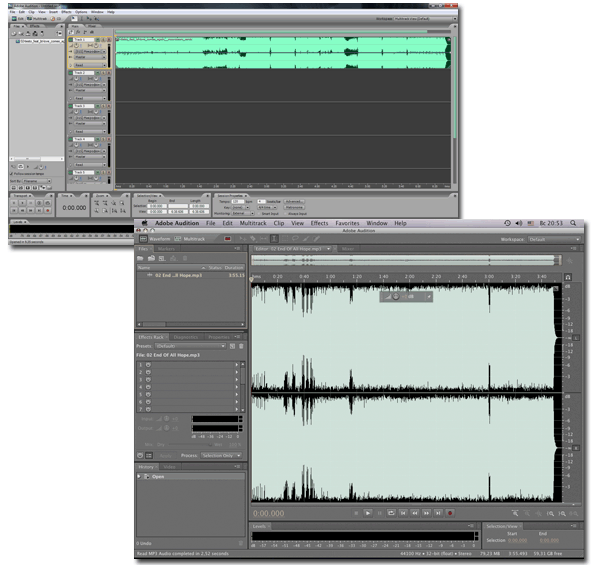Toggle power for effect slot 3
The width and height of the screenshot is (592, 565).
tap(148, 380)
